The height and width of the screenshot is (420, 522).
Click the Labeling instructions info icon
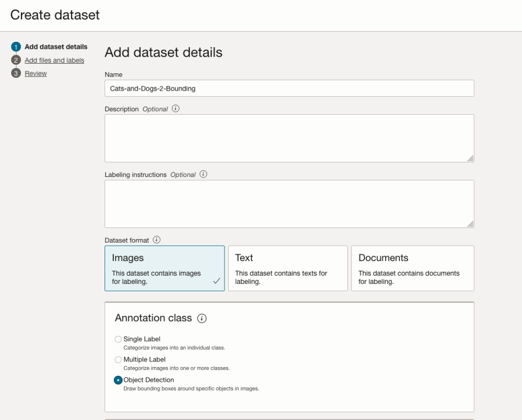[203, 174]
